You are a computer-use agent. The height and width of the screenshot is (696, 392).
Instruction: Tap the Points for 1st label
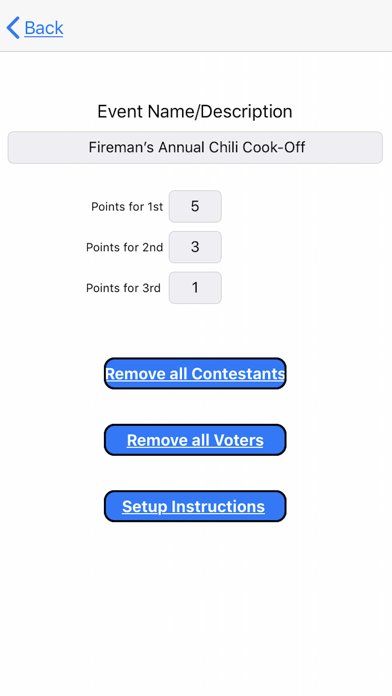[127, 207]
